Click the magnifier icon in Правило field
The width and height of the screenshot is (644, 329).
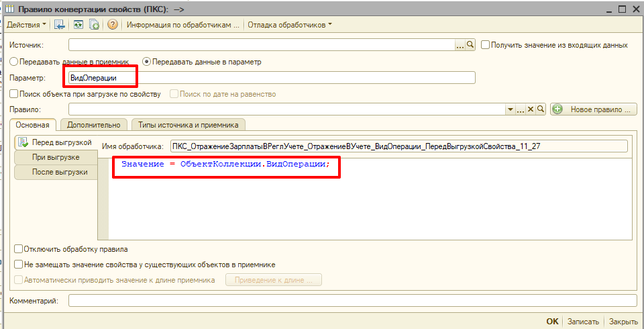click(539, 109)
